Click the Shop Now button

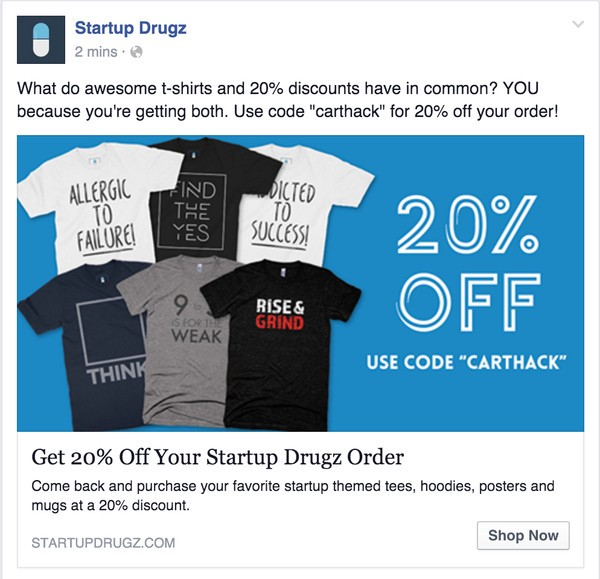pyautogui.click(x=523, y=535)
